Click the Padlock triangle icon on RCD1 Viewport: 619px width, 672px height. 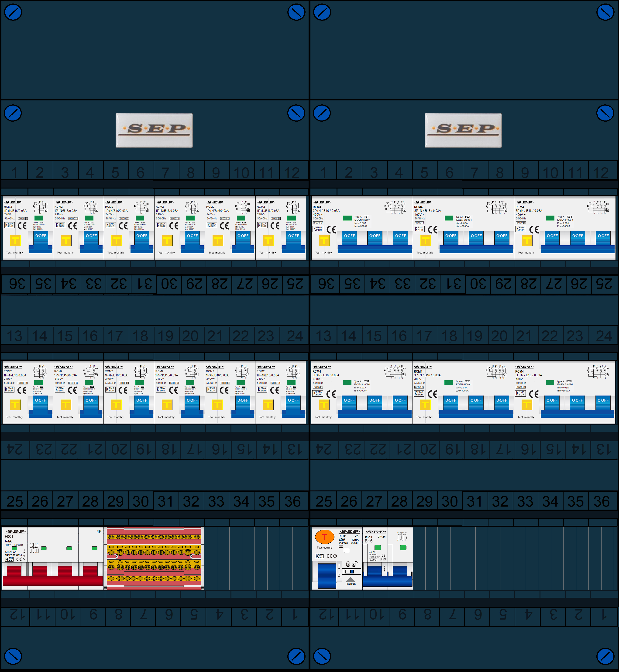point(350,579)
